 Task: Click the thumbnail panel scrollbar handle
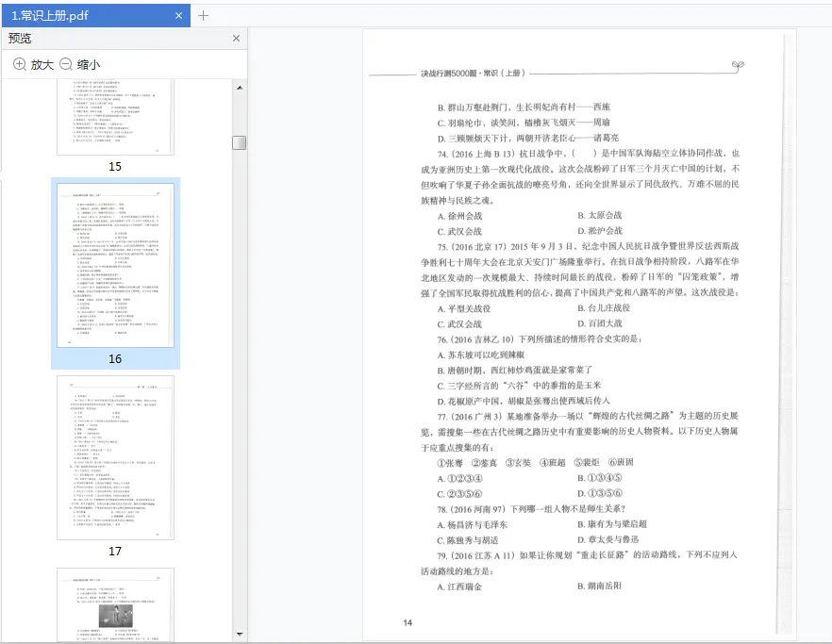point(240,142)
